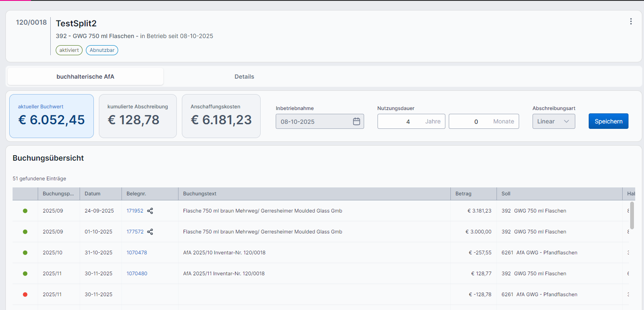Click share icon next to Belegnr. 177572
The width and height of the screenshot is (644, 310).
tap(150, 232)
